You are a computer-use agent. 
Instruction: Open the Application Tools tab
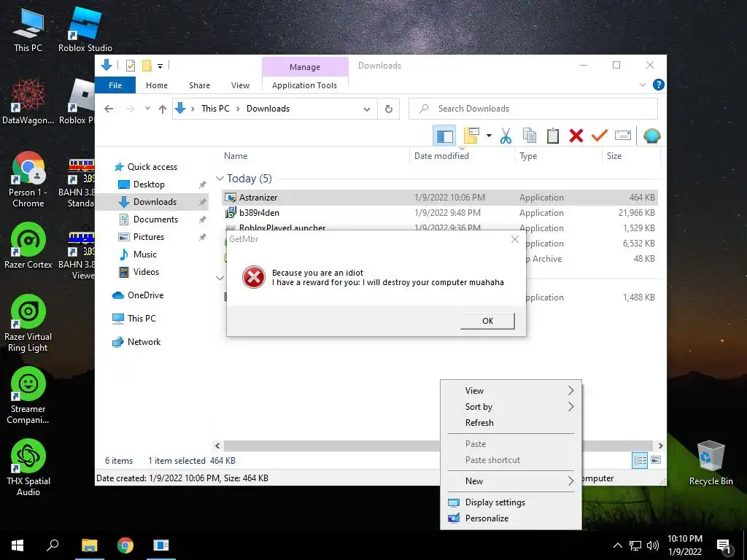point(304,85)
